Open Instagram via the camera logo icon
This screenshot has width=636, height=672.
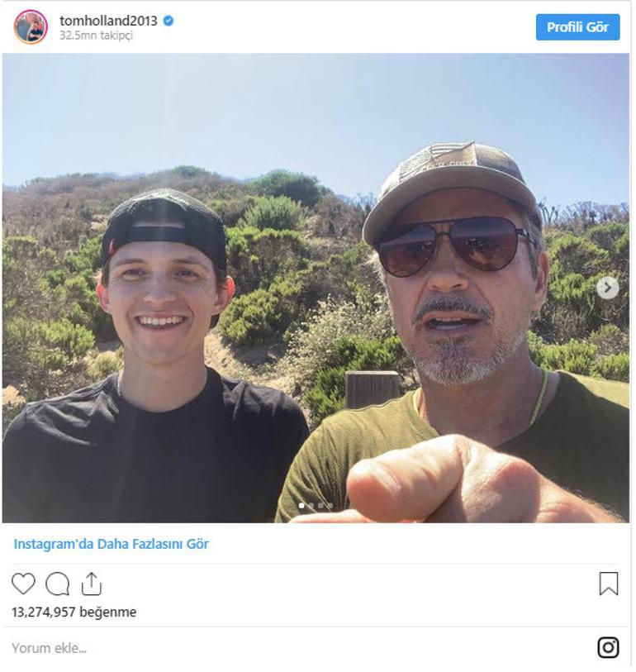608,647
